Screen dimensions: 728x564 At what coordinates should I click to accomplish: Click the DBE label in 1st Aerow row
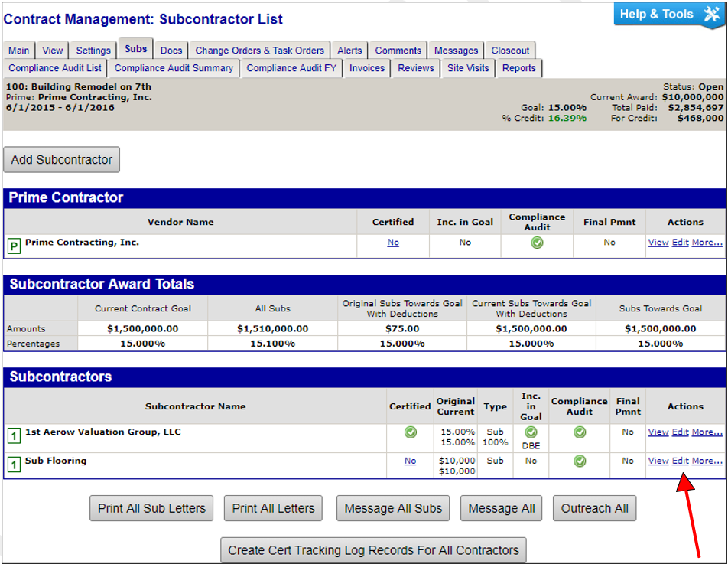[531, 446]
